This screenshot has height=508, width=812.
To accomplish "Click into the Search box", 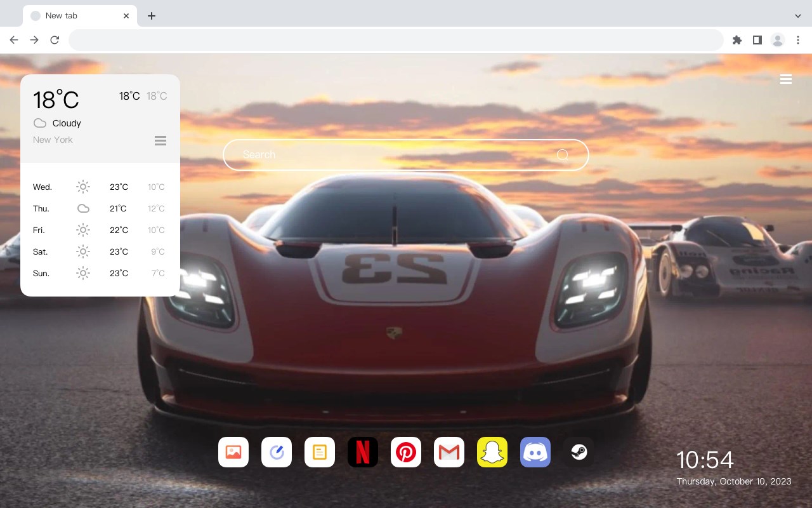I will click(x=406, y=155).
